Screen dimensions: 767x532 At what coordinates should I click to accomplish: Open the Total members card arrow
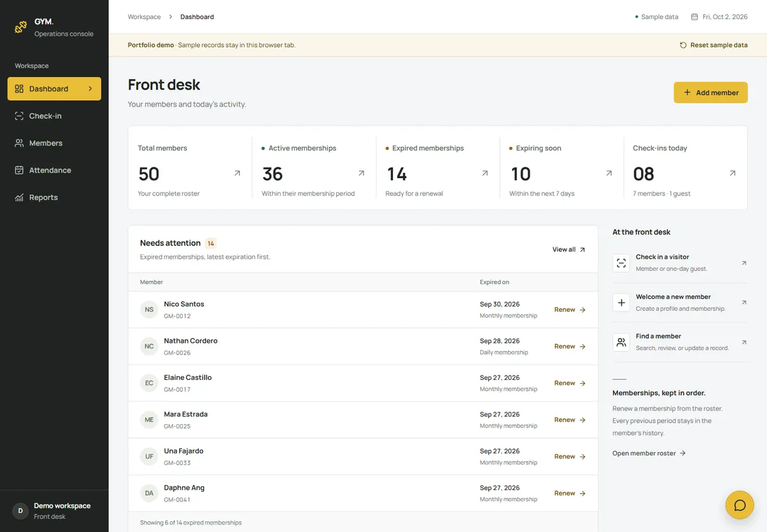click(237, 173)
